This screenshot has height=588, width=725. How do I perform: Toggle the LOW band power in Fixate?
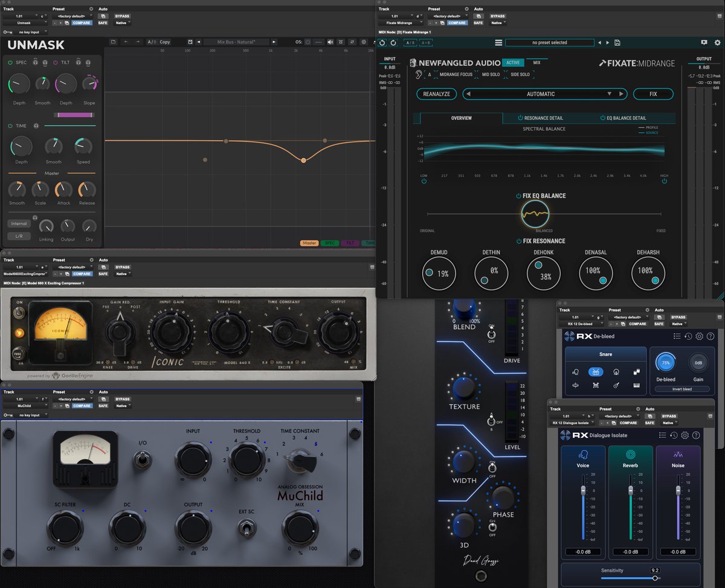coord(424,181)
